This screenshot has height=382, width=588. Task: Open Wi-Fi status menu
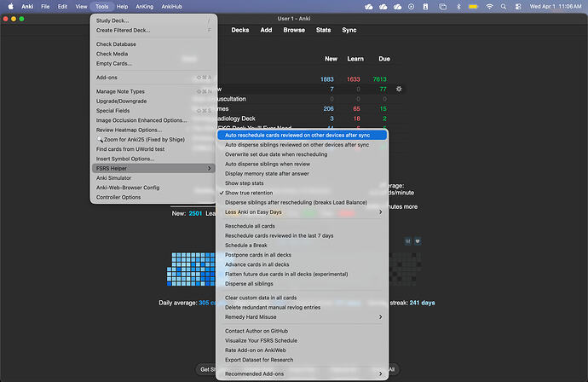coord(489,6)
